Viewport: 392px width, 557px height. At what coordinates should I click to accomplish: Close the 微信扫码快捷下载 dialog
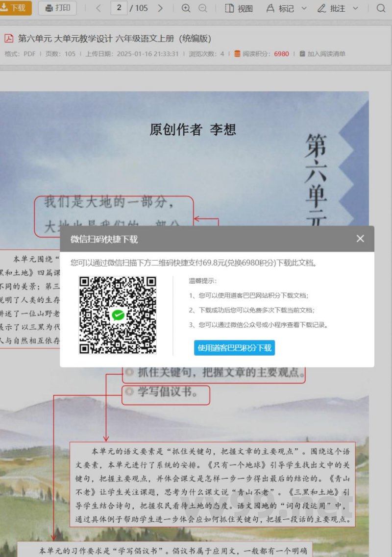coord(360,239)
